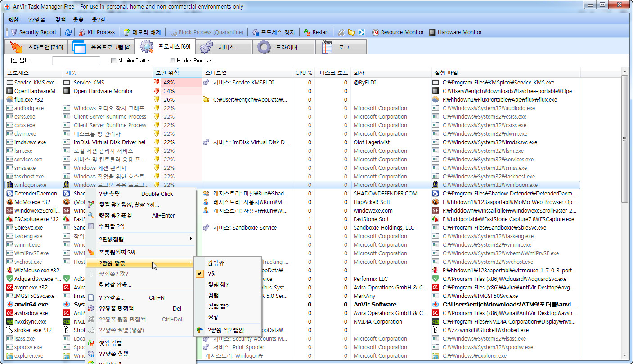
Task: Click the Restart toolbar button
Action: (316, 32)
